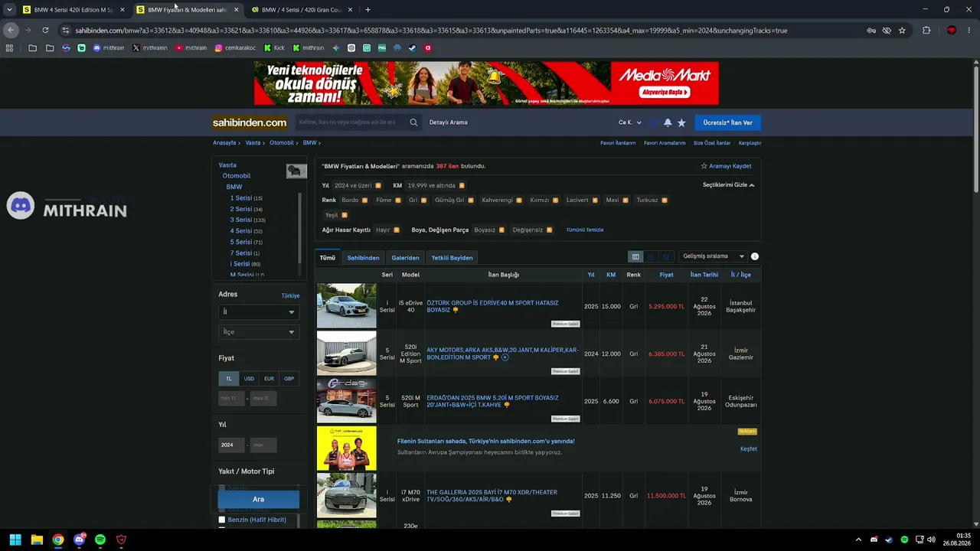Open File Explorer from the taskbar
Screen dimensions: 980x551
[37, 540]
